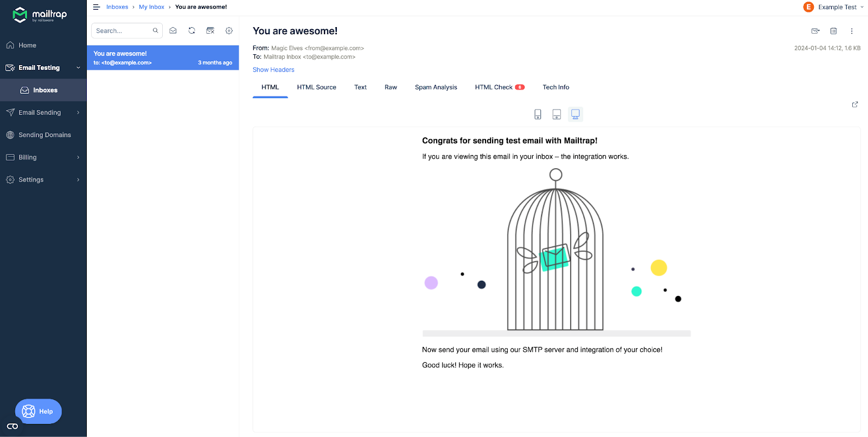
Task: Click inside the Search field
Action: coord(122,30)
